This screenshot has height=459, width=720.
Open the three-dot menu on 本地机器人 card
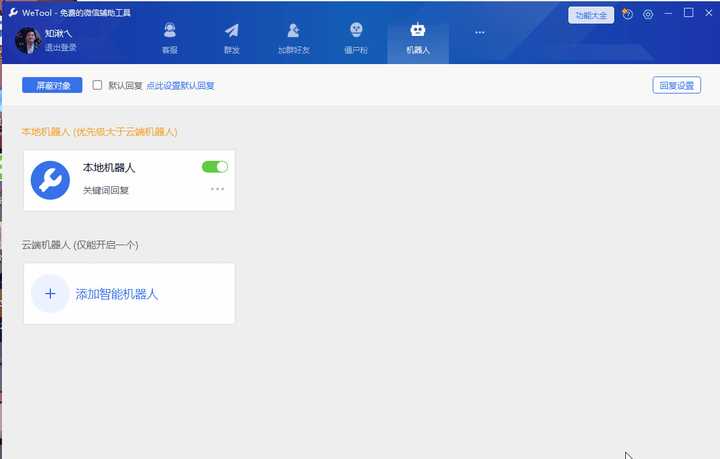tap(217, 189)
